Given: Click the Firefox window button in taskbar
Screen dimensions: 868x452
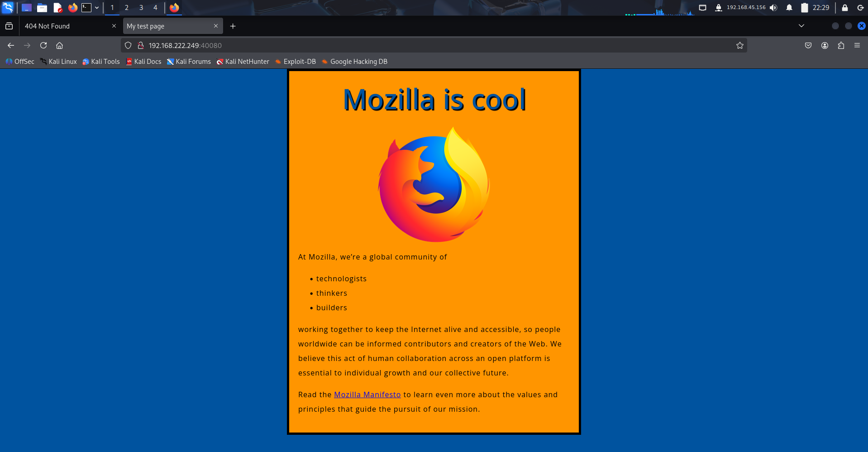Looking at the screenshot, I should coord(174,7).
